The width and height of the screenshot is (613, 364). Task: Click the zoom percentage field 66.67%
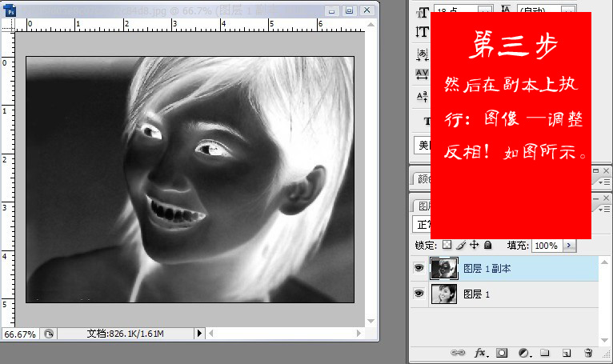click(20, 334)
